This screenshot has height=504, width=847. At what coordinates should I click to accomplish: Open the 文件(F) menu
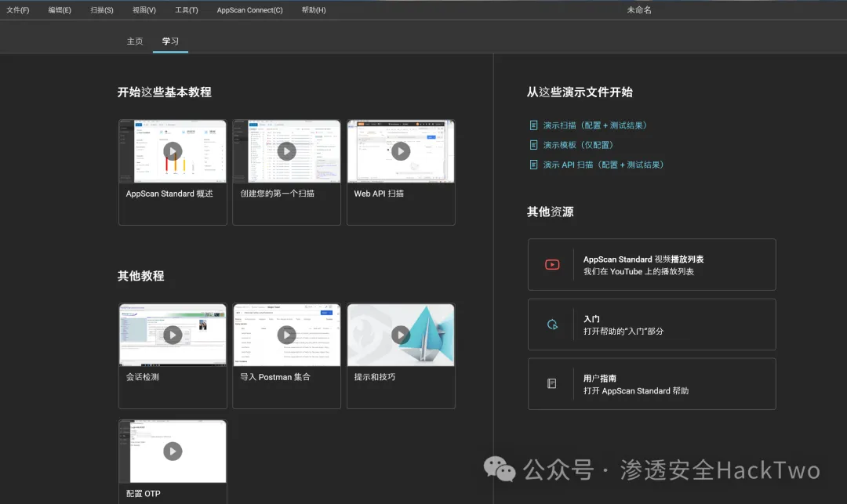point(18,9)
